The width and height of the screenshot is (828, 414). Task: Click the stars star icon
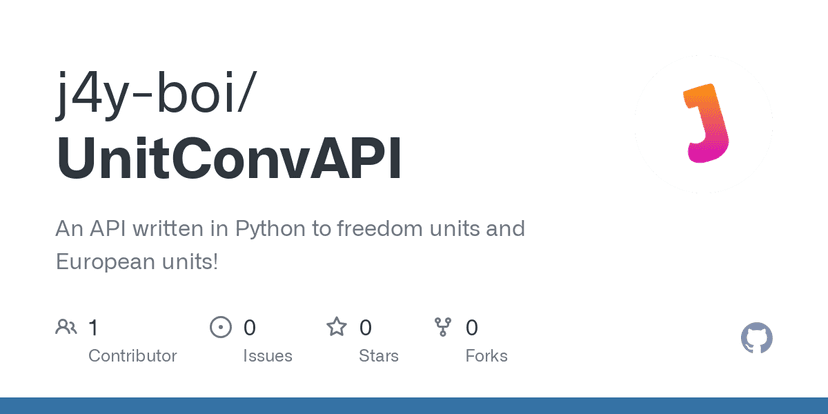(337, 327)
